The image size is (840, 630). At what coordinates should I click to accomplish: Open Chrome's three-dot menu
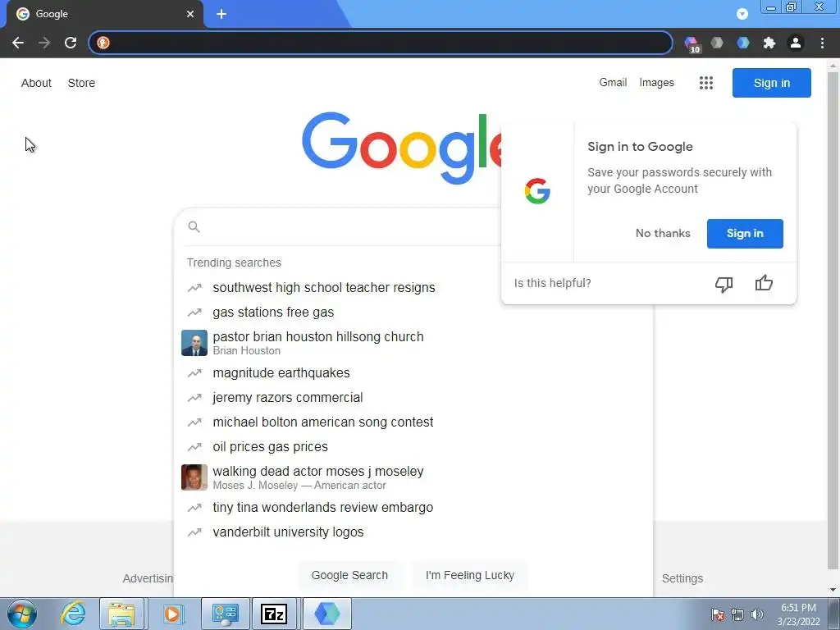tap(822, 43)
